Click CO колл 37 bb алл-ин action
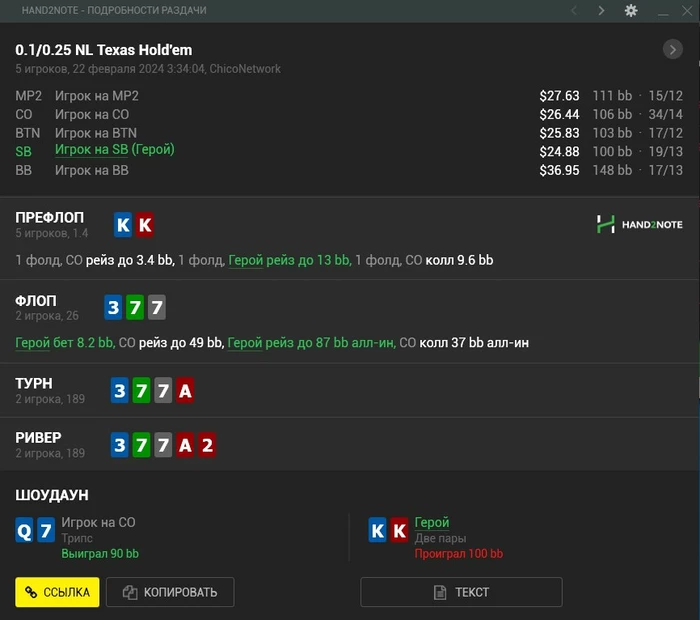Image resolution: width=700 pixels, height=620 pixels. click(x=464, y=343)
